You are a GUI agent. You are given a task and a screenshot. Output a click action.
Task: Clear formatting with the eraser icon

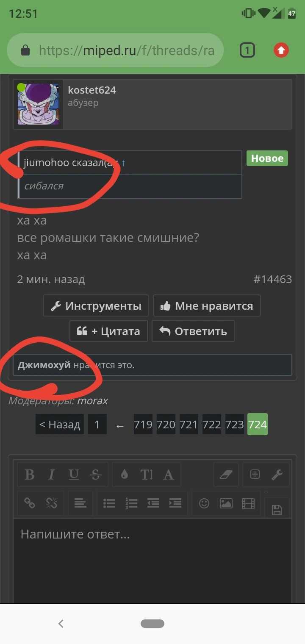coord(227,475)
